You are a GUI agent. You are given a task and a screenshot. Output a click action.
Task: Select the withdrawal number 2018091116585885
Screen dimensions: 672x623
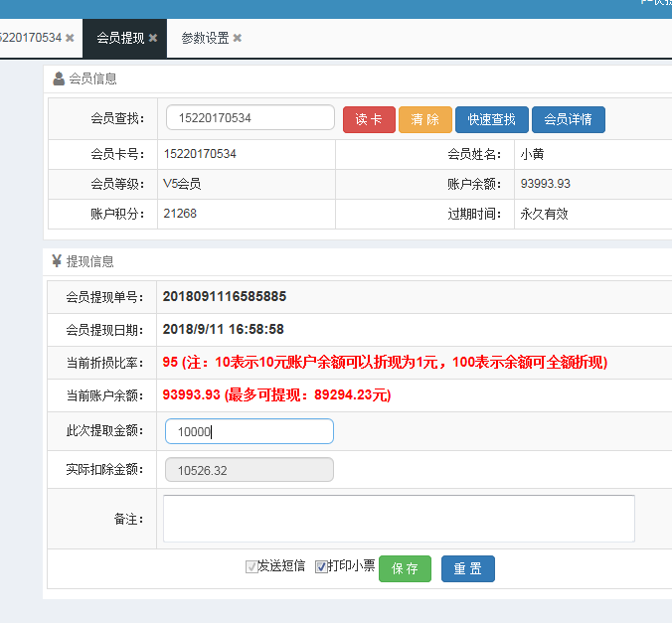[225, 296]
